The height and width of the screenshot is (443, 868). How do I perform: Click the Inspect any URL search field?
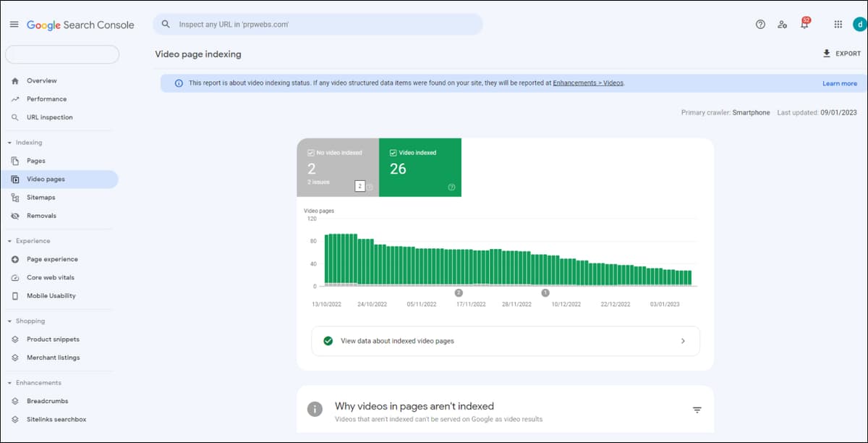pos(318,24)
